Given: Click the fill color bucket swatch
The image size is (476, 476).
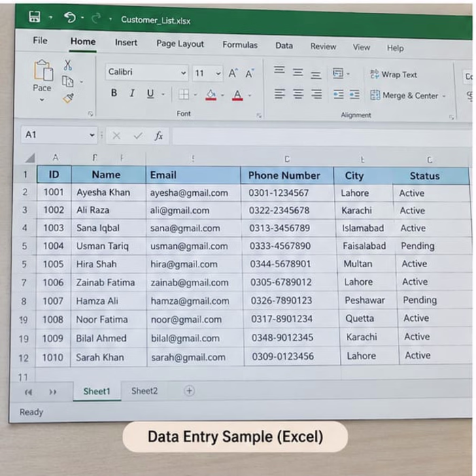Looking at the screenshot, I should point(211,95).
